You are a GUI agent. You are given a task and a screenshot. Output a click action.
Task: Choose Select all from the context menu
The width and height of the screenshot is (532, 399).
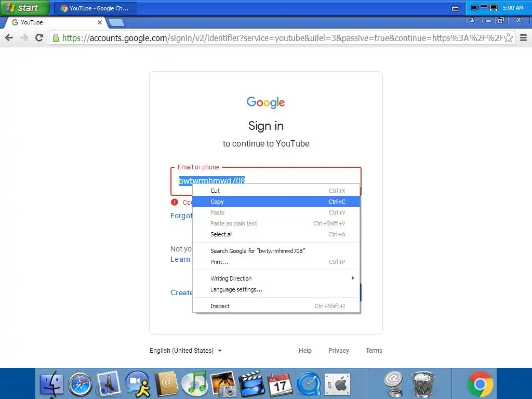tap(276, 234)
